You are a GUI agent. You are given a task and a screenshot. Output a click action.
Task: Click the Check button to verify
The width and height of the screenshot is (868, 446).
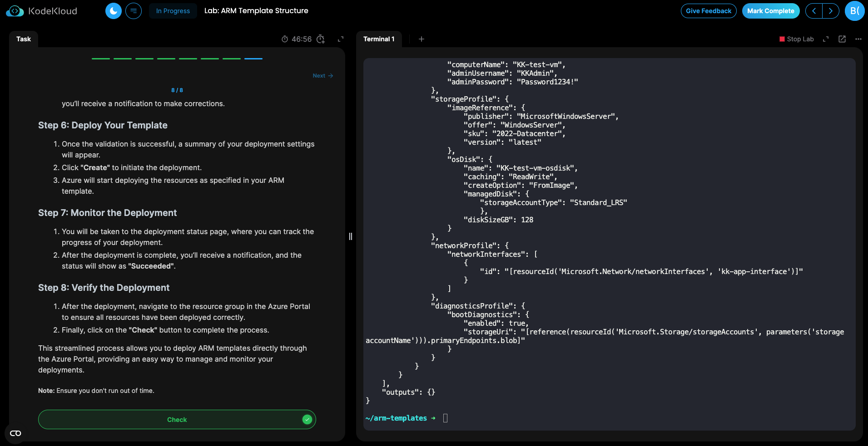pos(177,420)
